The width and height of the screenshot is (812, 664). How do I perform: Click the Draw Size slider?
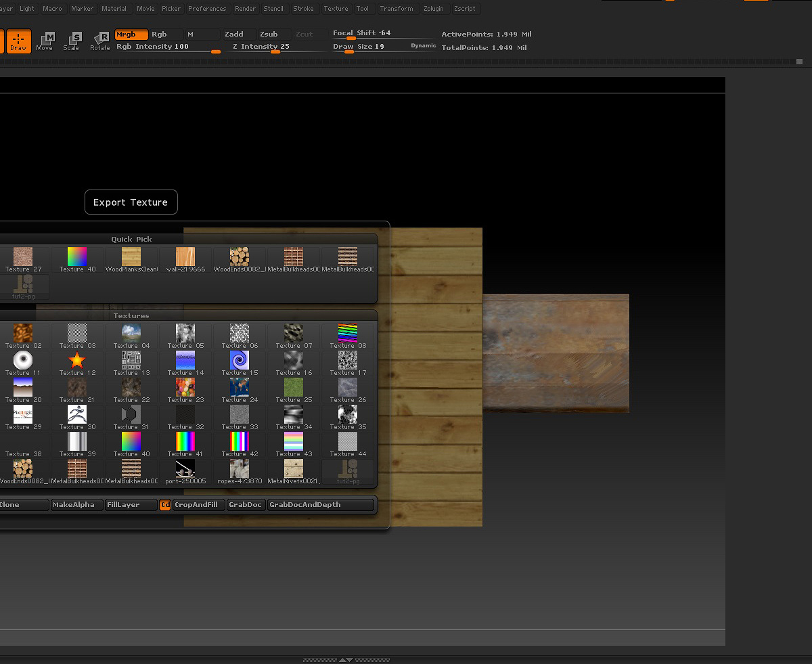pos(384,47)
